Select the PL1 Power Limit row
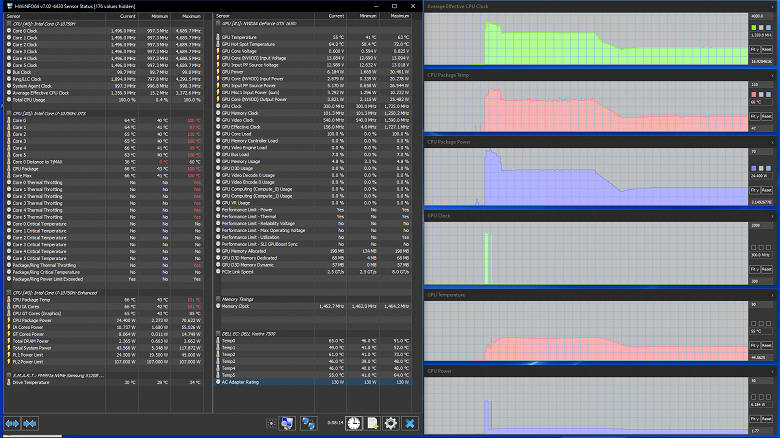The image size is (780, 438). (104, 355)
